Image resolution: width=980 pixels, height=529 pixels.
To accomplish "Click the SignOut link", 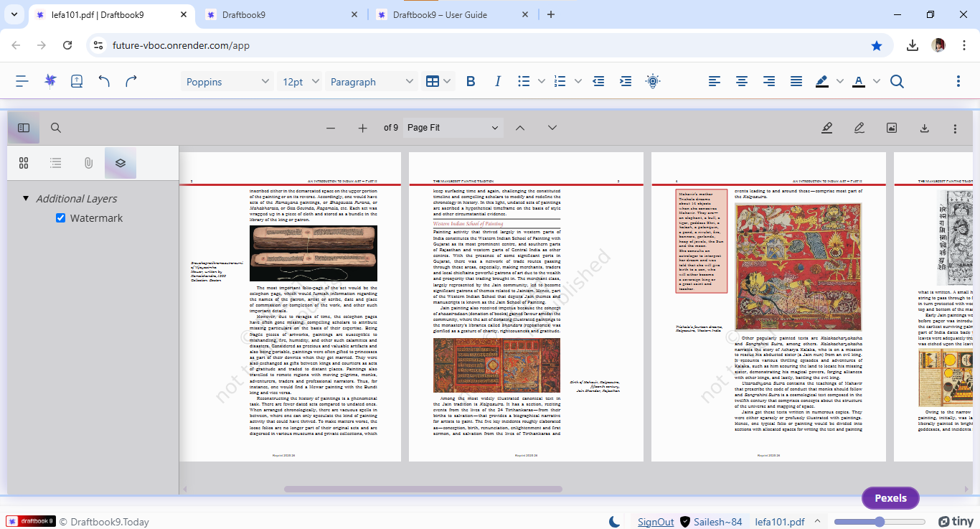I will [655, 522].
